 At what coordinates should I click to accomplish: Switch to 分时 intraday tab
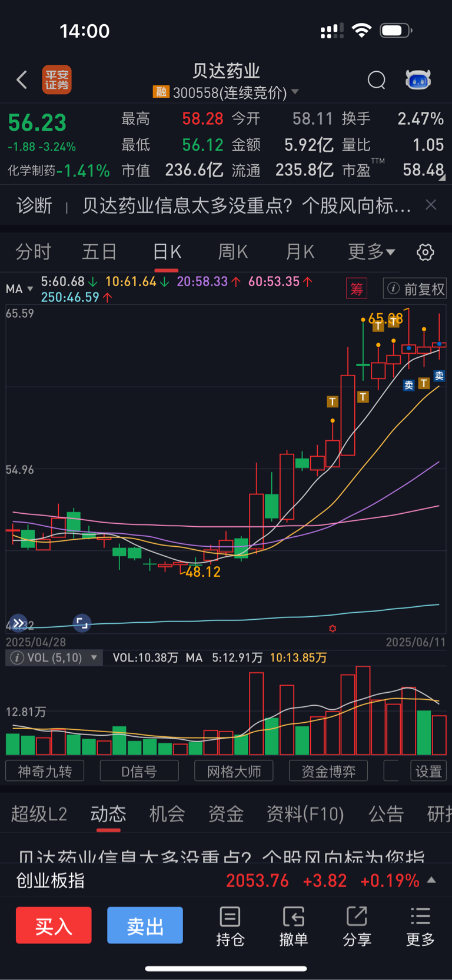click(x=33, y=252)
